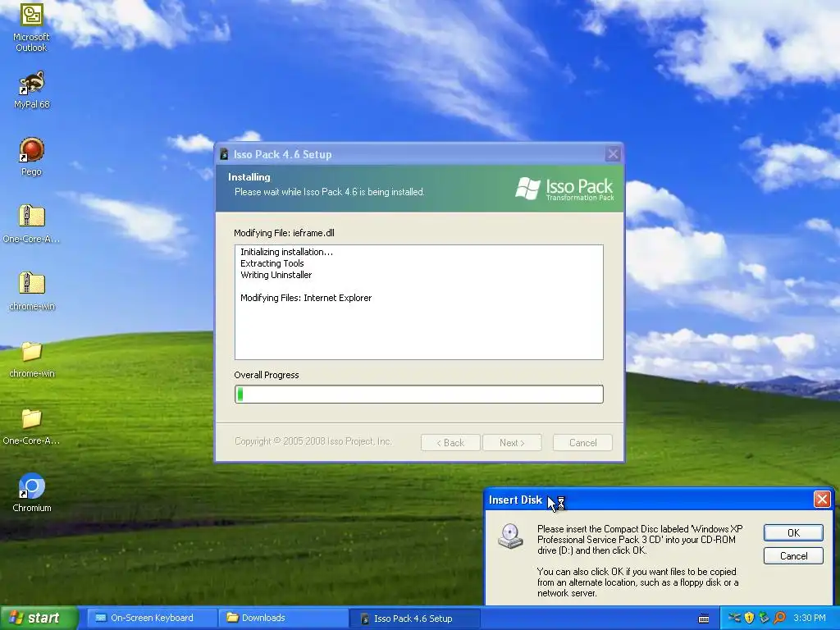Click the 'Overall Progress' label
840x630 pixels.
267,375
